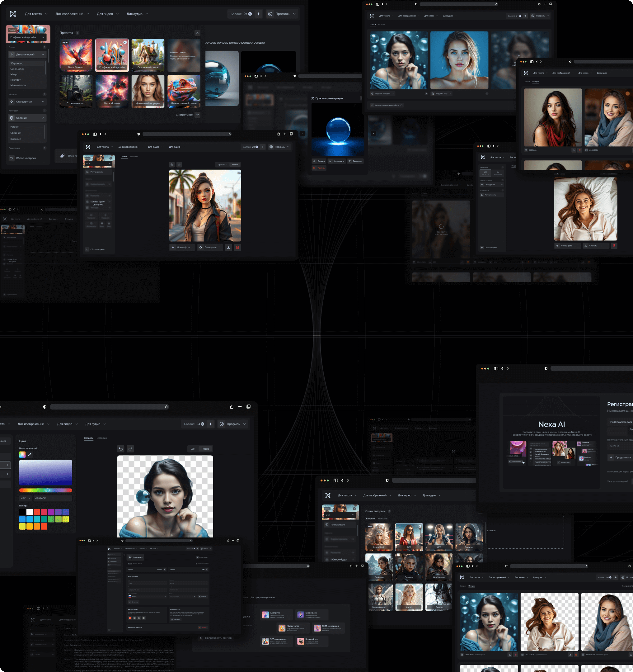Collapse the Динамический style list
The width and height of the screenshot is (633, 672).
click(x=27, y=54)
